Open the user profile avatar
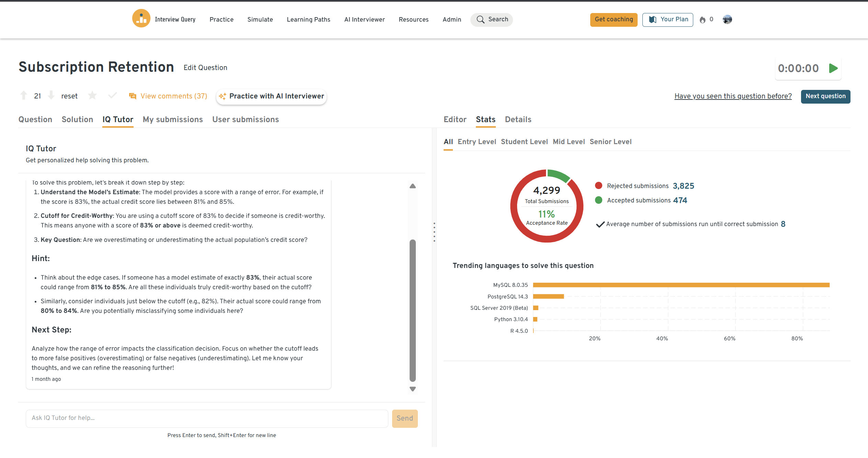The image size is (868, 458). click(727, 20)
